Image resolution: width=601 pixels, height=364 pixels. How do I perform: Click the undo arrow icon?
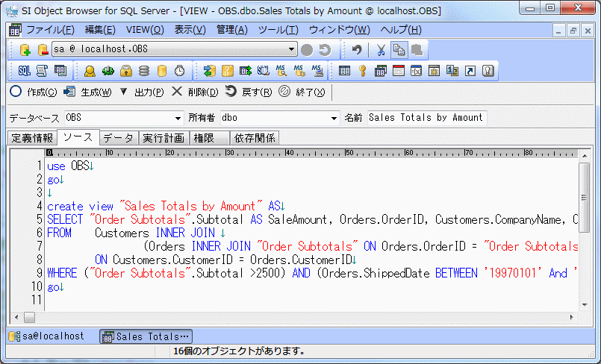click(x=358, y=50)
